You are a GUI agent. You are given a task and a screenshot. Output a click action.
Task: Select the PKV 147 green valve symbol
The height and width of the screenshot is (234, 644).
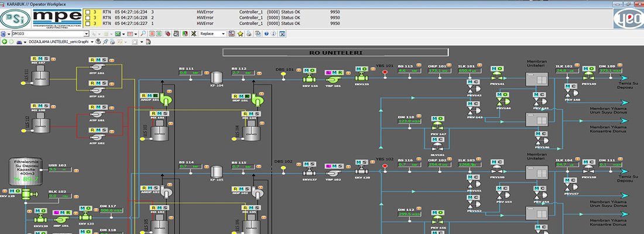coord(437,126)
